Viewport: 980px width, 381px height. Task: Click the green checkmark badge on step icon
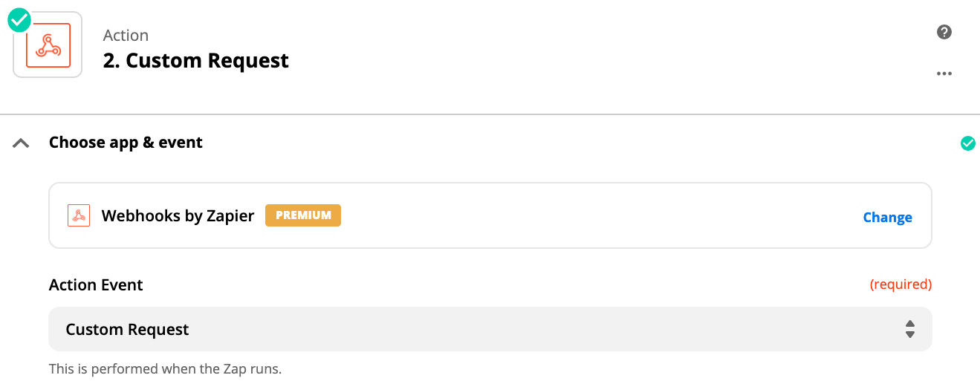[19, 20]
